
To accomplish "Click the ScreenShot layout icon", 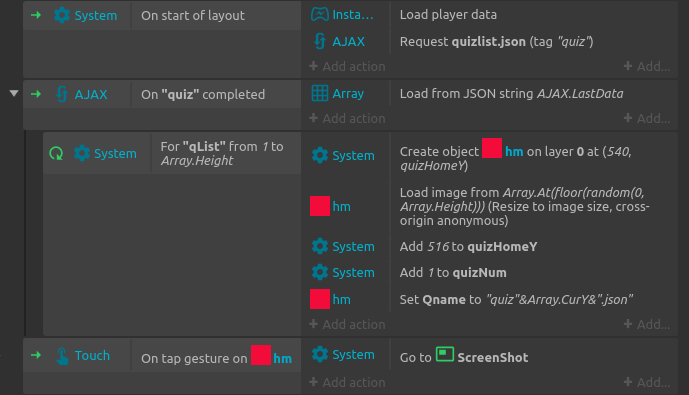I will [445, 354].
